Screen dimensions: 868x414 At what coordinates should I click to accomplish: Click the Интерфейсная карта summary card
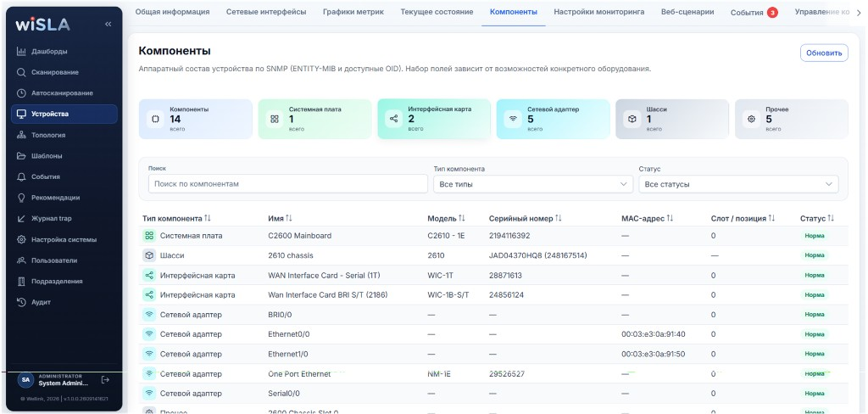tap(434, 119)
